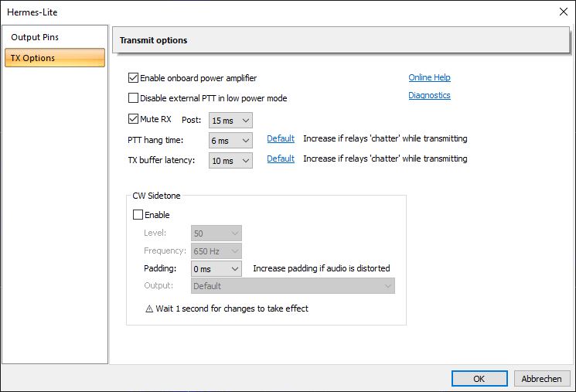Enable the CW Sidetone checkbox
This screenshot has width=576, height=392.
click(138, 215)
